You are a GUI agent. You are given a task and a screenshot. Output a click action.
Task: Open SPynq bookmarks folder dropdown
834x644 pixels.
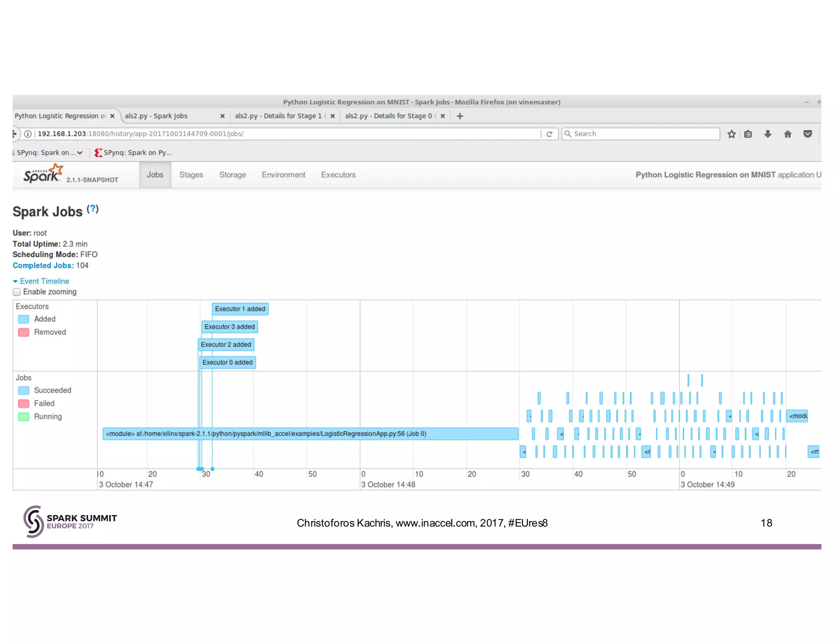pyautogui.click(x=49, y=153)
